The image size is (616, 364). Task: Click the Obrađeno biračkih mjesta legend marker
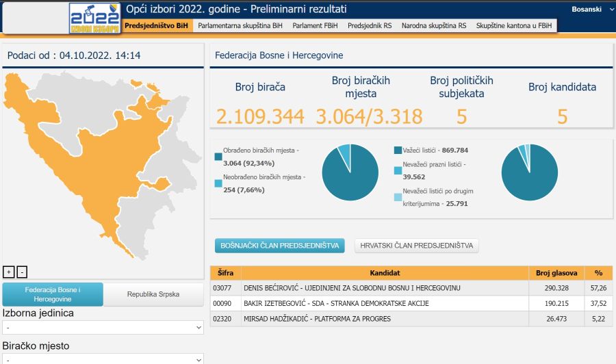[218, 157]
